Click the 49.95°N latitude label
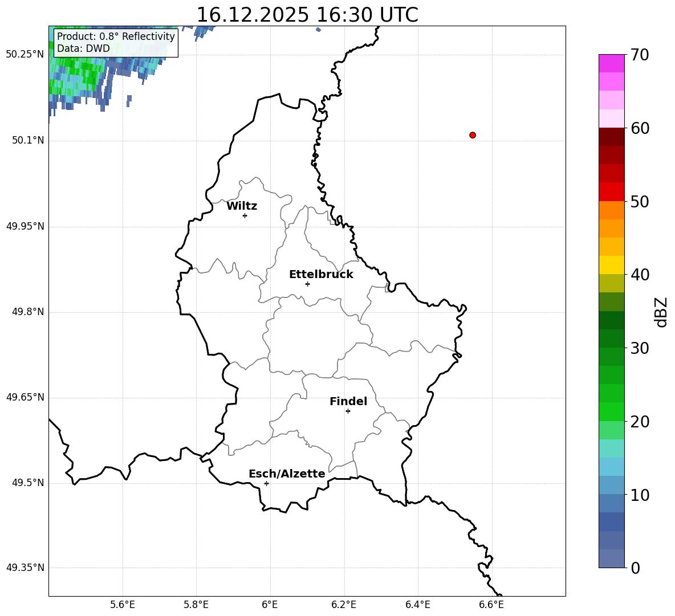Viewport: 675px width, 616px height. pyautogui.click(x=25, y=226)
